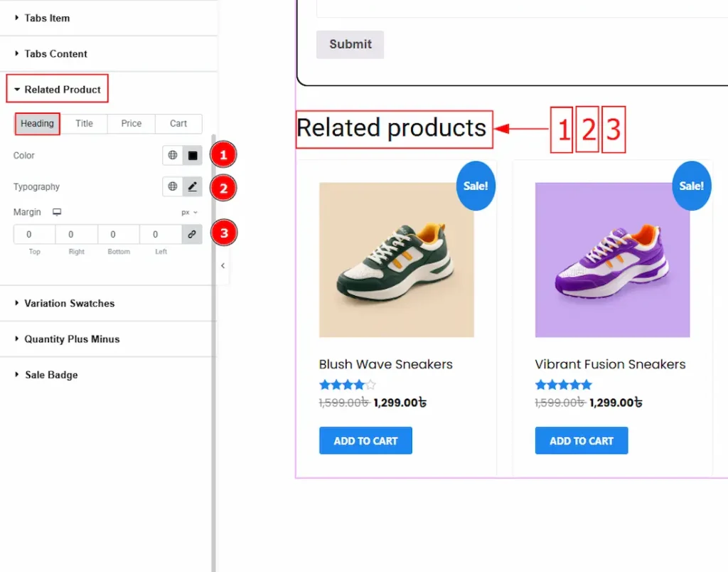Open the Typography edit pencil icon
Image resolution: width=728 pixels, height=572 pixels.
(192, 186)
